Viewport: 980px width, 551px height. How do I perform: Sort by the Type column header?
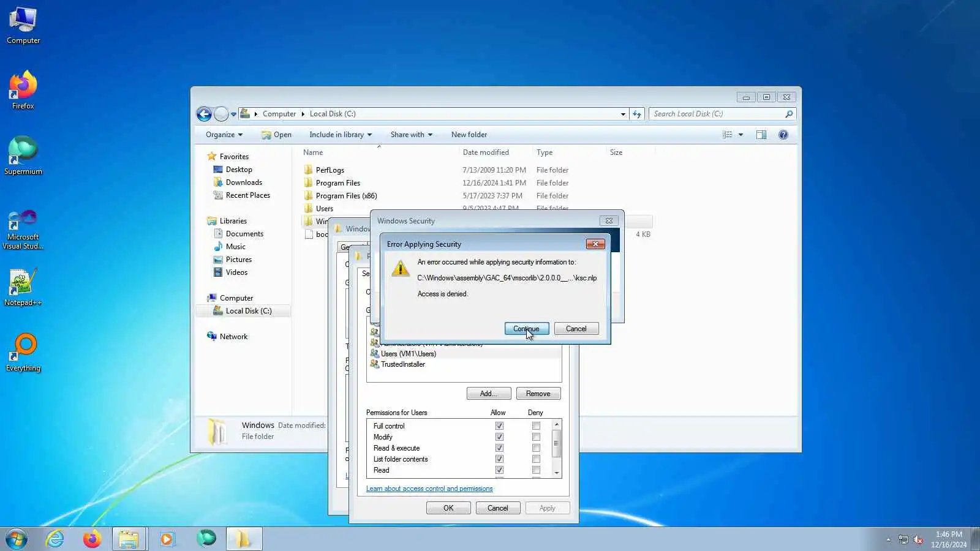[x=568, y=152]
